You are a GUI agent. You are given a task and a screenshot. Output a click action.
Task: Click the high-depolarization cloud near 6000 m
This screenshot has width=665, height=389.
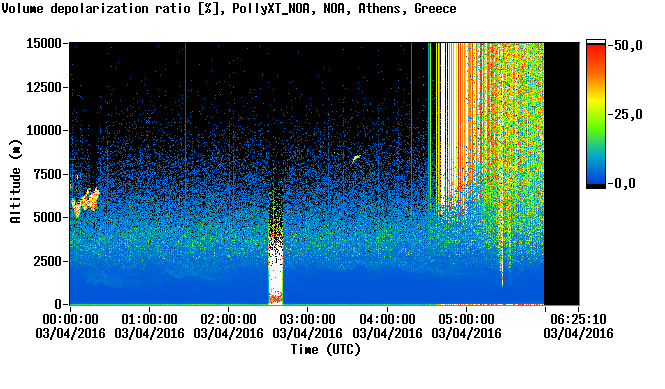(x=85, y=202)
